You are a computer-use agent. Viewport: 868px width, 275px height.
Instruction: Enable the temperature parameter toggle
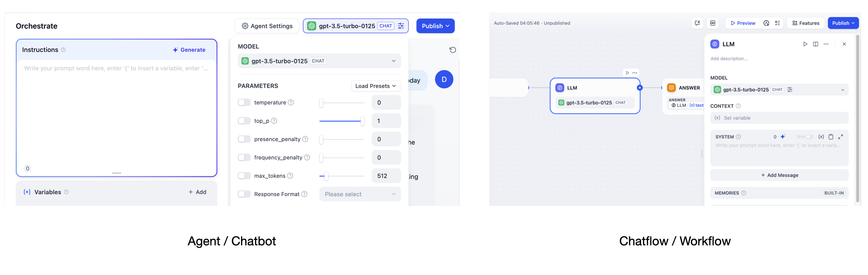244,102
